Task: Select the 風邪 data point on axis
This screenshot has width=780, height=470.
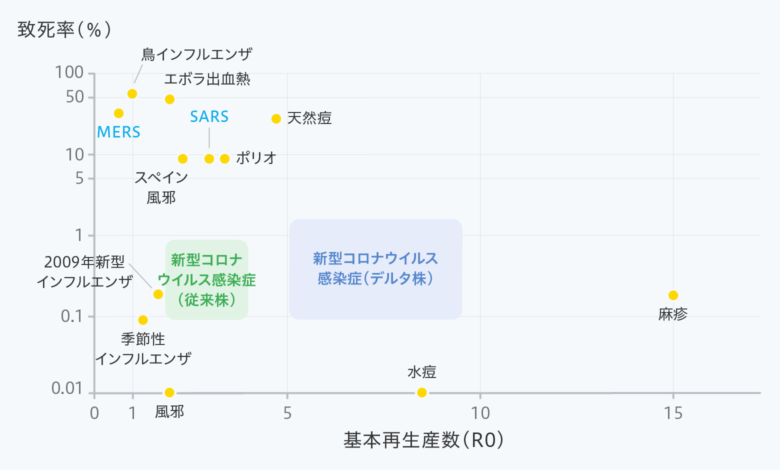Action: 170,392
